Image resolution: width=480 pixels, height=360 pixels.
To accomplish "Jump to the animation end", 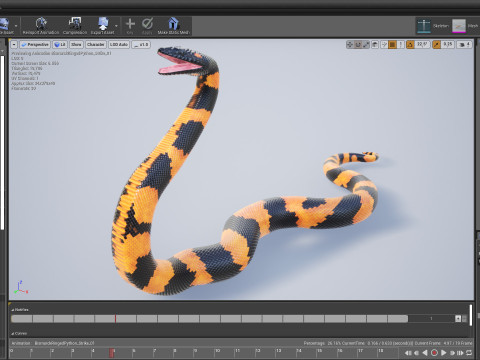I will [x=460, y=353].
